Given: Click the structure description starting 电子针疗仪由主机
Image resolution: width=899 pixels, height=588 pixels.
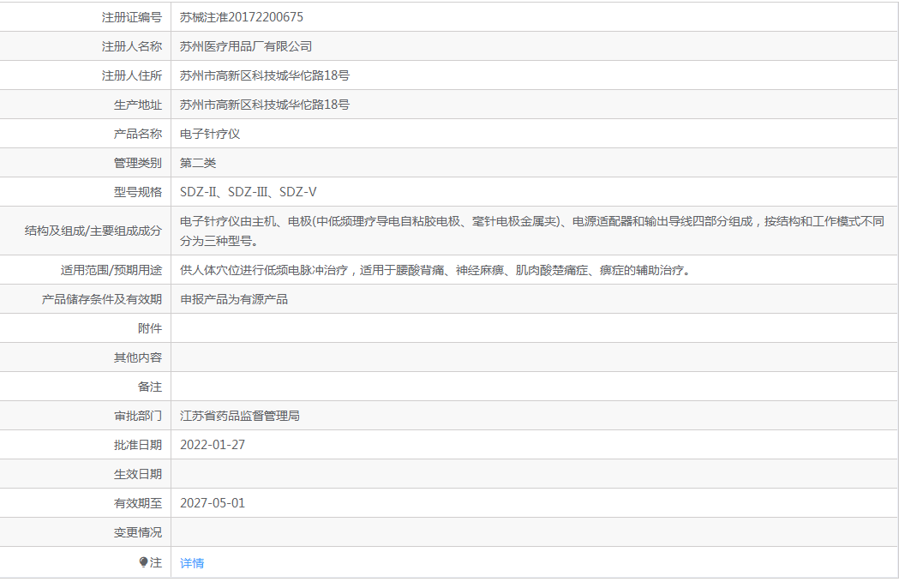Looking at the screenshot, I should pos(532,231).
